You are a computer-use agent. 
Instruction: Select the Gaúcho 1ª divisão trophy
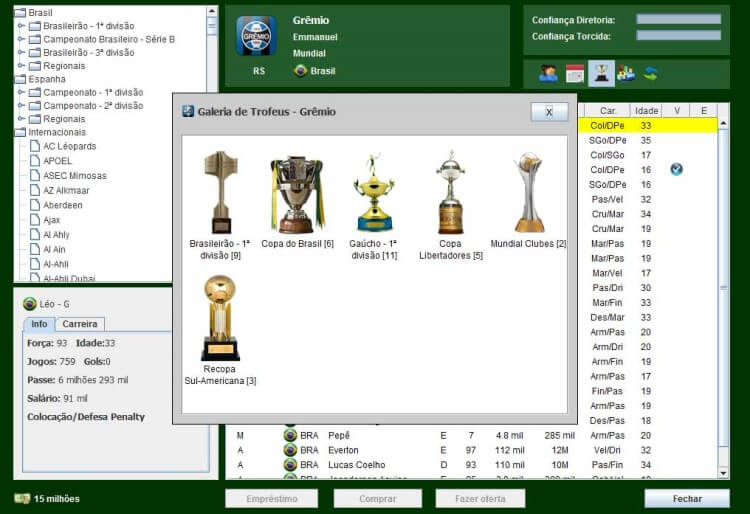374,192
